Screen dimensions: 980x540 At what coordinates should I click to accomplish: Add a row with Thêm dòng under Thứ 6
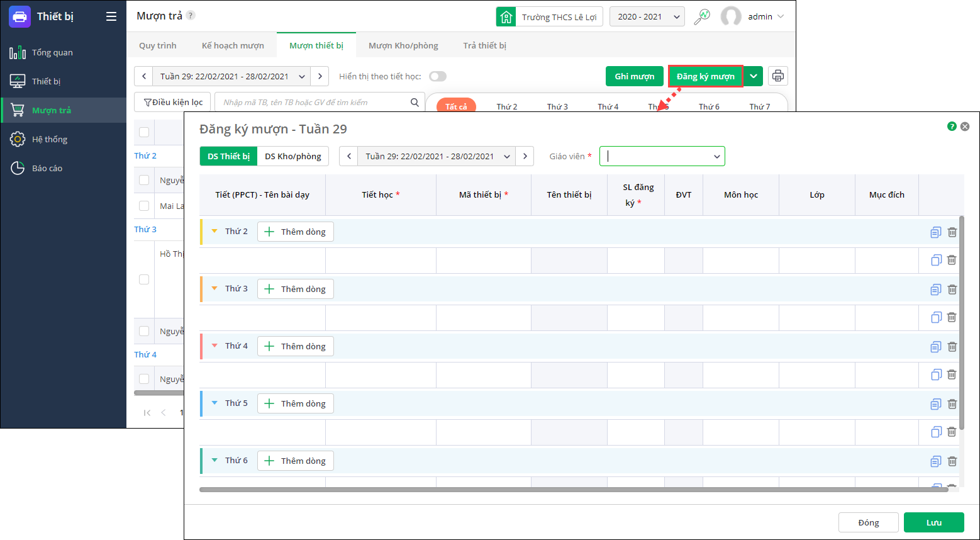296,461
